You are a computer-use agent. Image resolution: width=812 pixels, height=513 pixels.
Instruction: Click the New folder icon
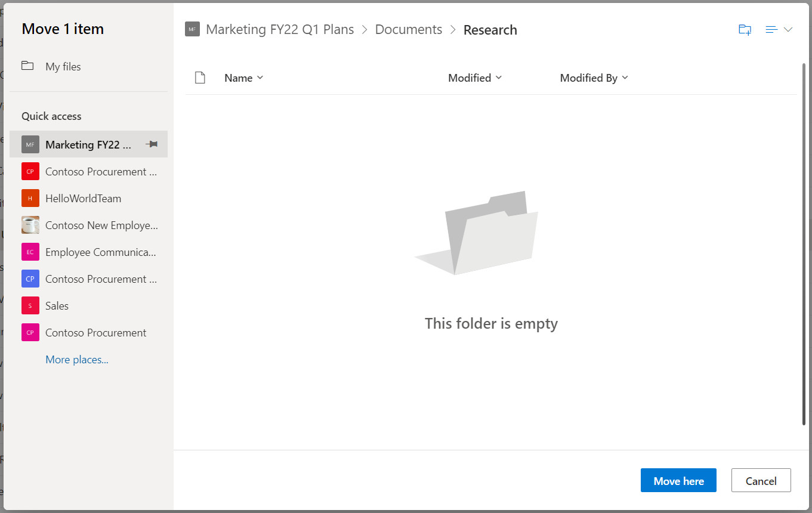pyautogui.click(x=745, y=30)
